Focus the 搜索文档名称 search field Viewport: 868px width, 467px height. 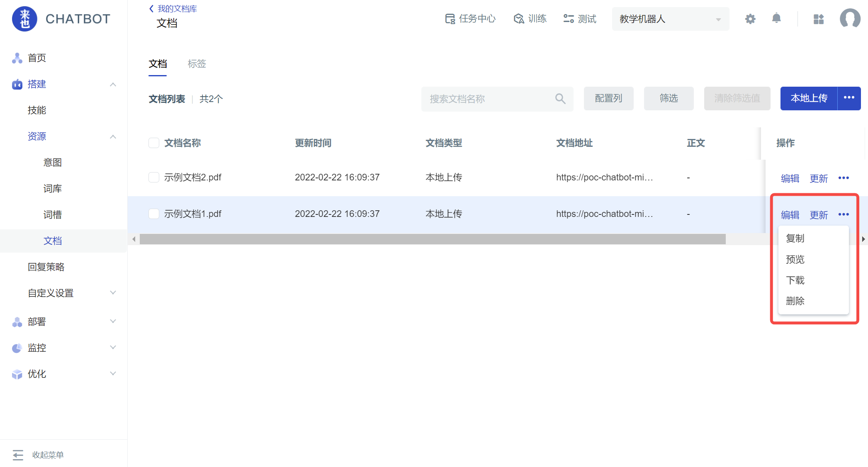tap(497, 99)
